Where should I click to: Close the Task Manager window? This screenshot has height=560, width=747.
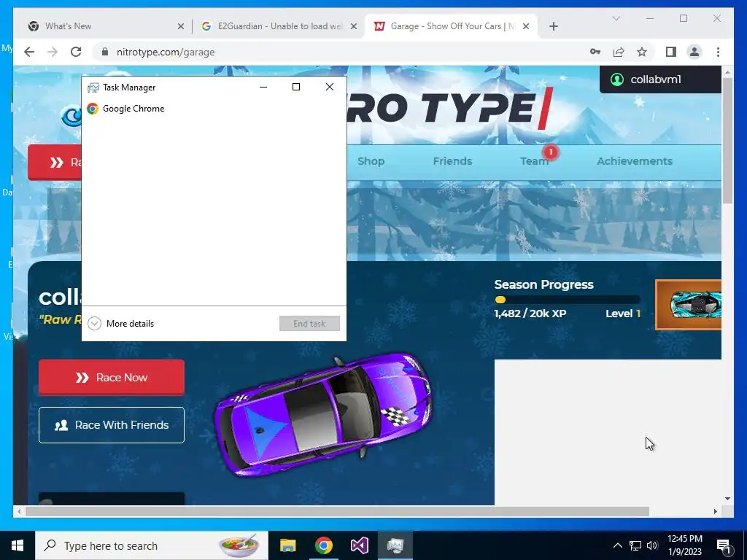pyautogui.click(x=330, y=87)
